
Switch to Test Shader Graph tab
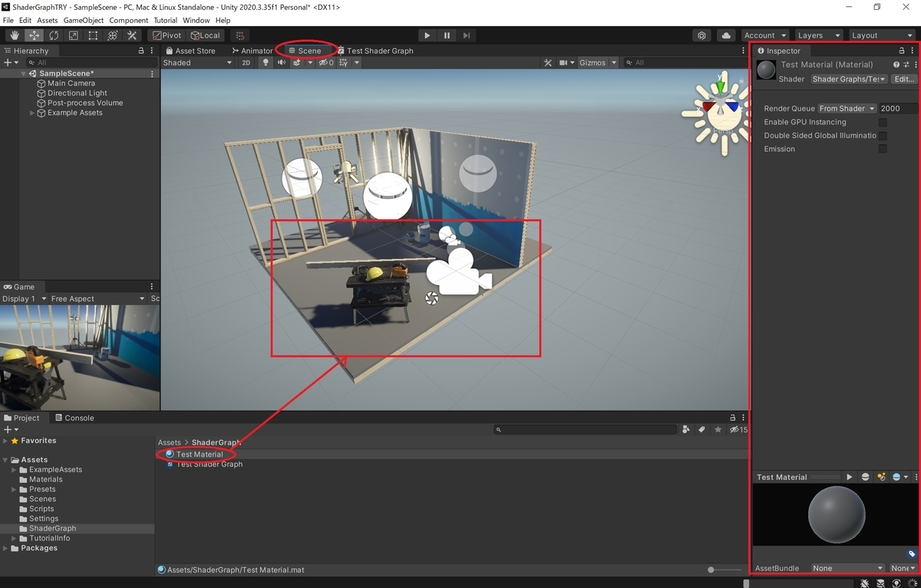pyautogui.click(x=375, y=51)
